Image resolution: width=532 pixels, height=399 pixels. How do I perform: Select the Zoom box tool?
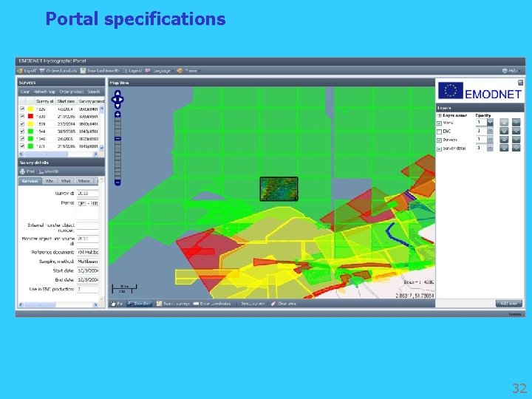pos(139,304)
